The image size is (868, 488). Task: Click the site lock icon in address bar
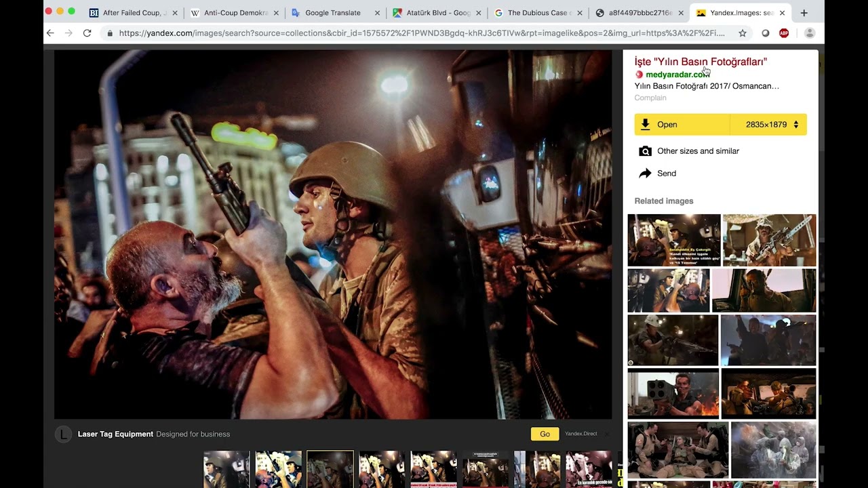(x=109, y=33)
